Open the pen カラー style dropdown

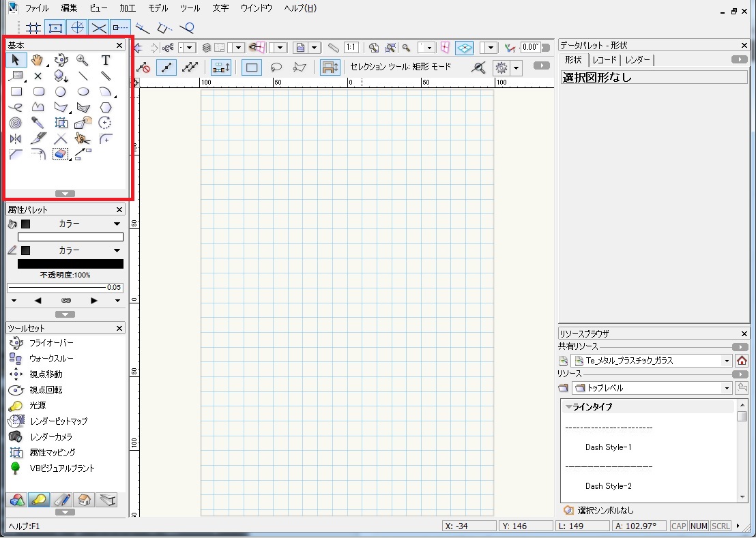tap(117, 250)
